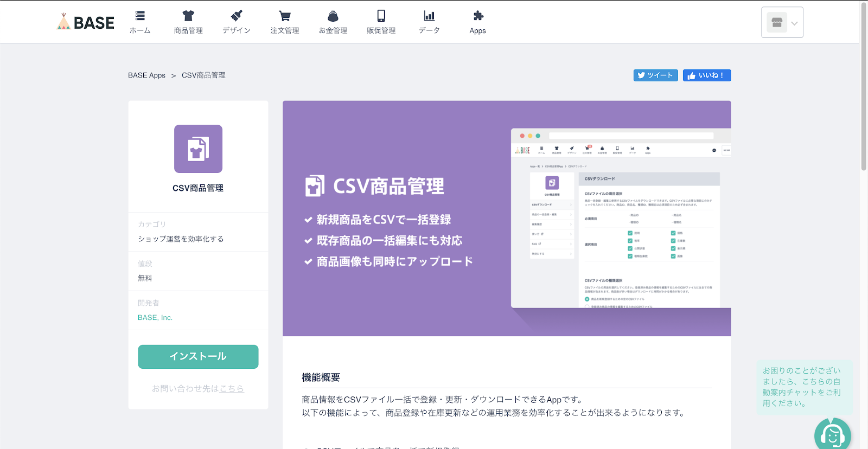868x449 pixels.
Task: Open the 販促管理 phone icon
Action: [x=381, y=16]
